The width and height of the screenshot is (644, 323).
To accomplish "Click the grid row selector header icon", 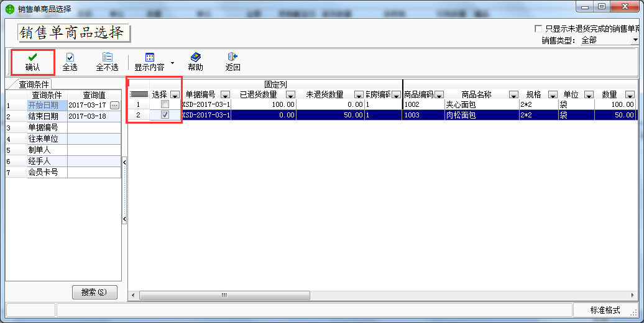I will (139, 94).
